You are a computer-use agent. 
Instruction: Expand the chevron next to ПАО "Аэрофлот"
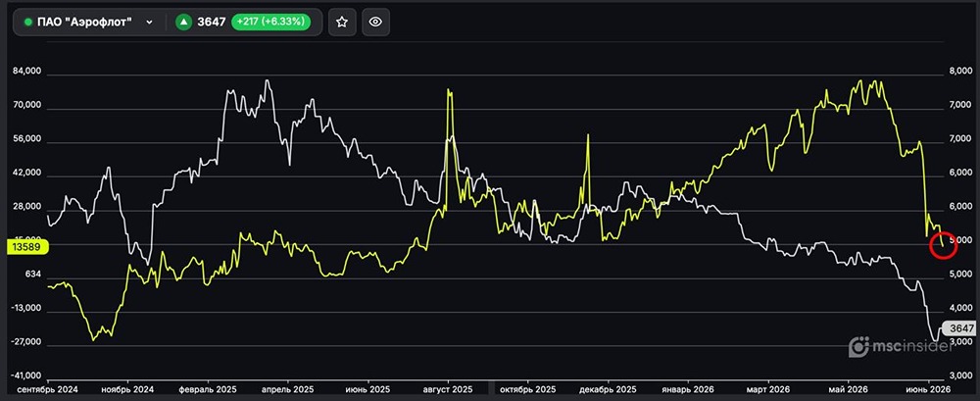[149, 22]
